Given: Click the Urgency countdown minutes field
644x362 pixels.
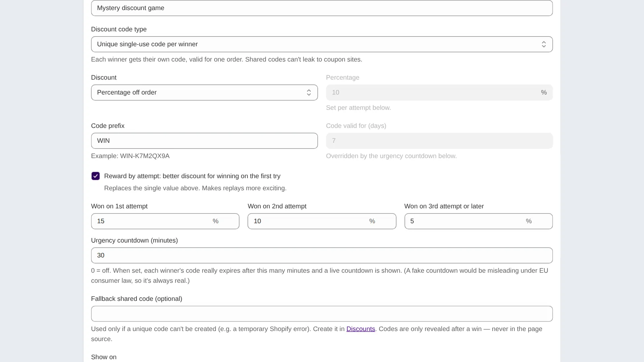Looking at the screenshot, I should click(322, 255).
